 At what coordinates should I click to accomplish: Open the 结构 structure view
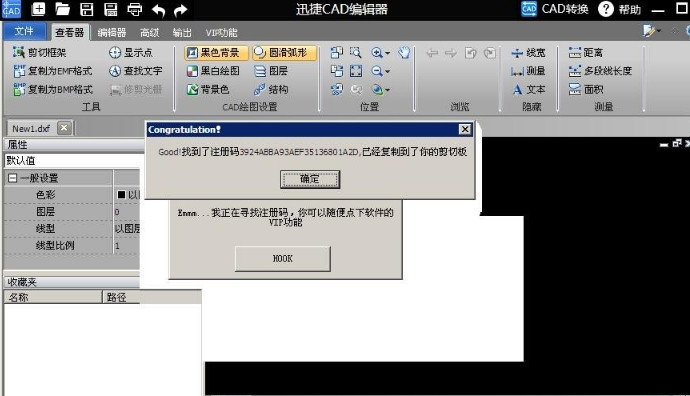271,89
